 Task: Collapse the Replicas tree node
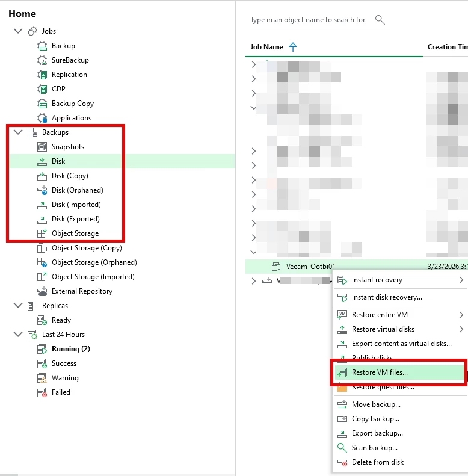(x=18, y=305)
